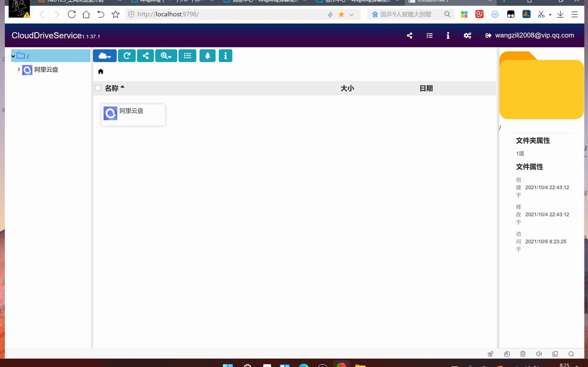The width and height of the screenshot is (588, 367).
Task: Click the home breadcrumb icon
Action: (101, 71)
